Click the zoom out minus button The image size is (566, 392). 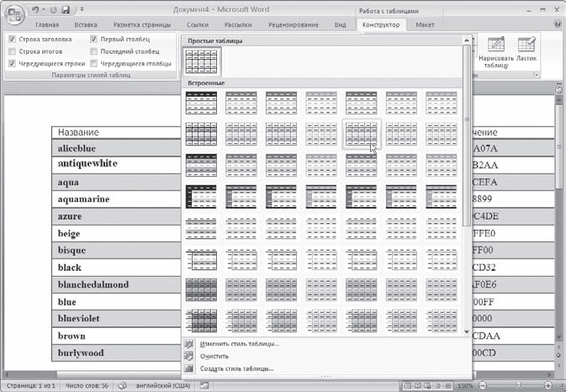[483, 386]
